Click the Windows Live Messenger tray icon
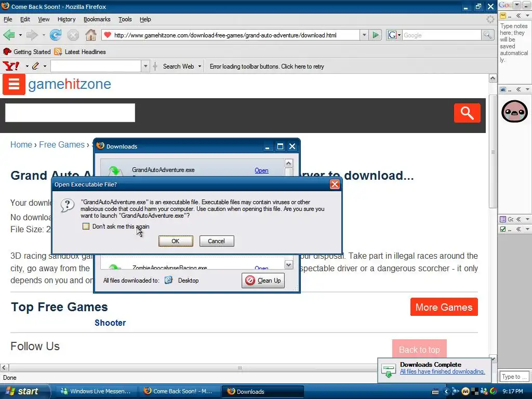The width and height of the screenshot is (532, 399). [x=484, y=391]
